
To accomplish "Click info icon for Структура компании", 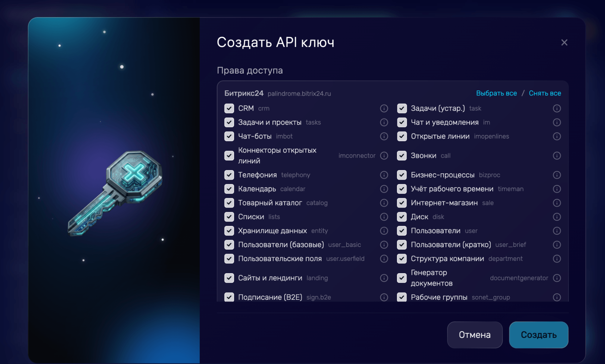I will (557, 258).
